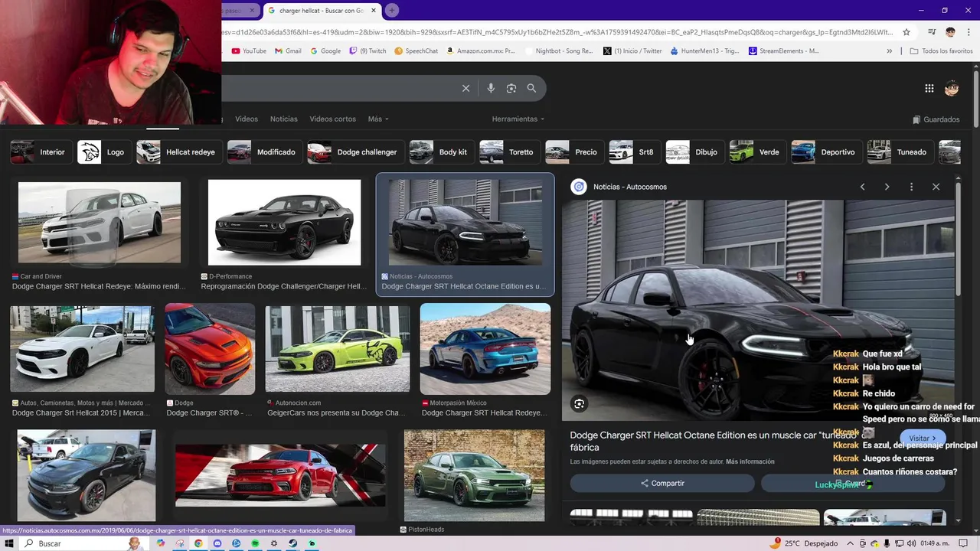Expand the Herramientas dropdown

coord(518,119)
